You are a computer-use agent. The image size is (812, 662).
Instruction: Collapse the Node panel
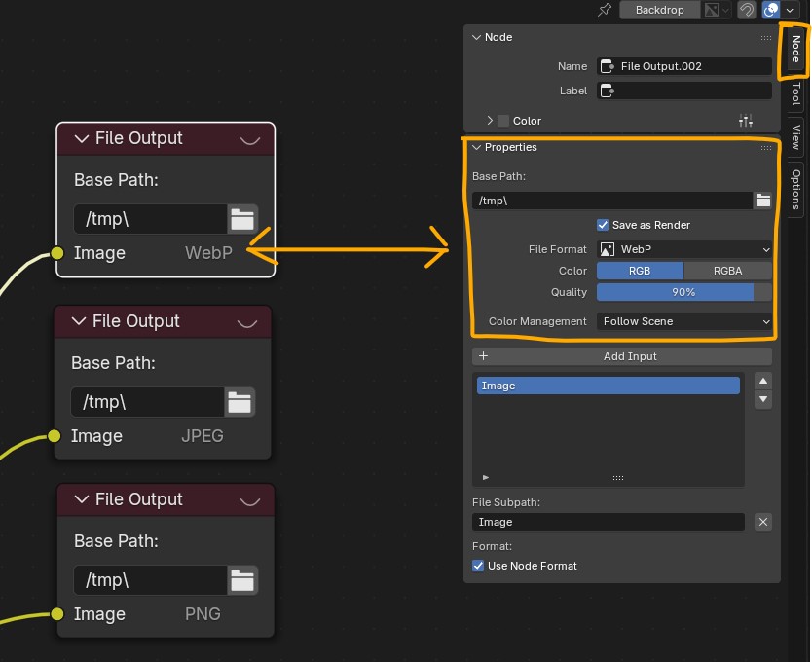point(476,37)
